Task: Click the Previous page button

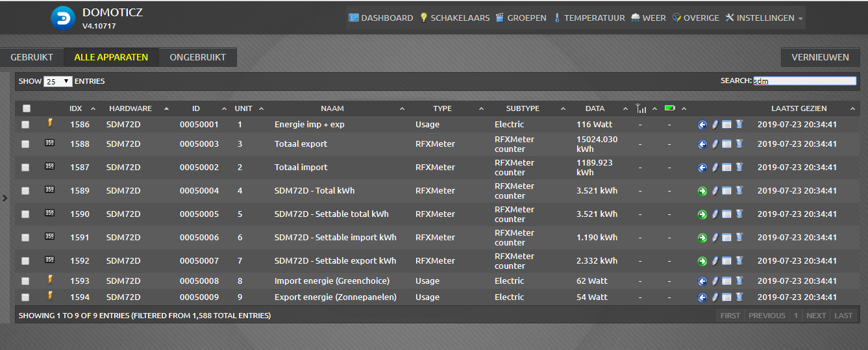Action: click(x=767, y=316)
